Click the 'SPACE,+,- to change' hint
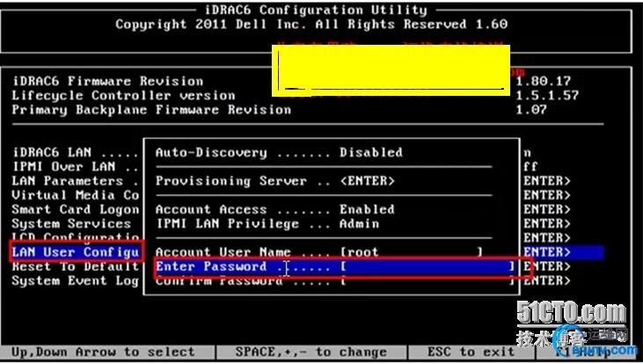The width and height of the screenshot is (643, 364). [311, 352]
